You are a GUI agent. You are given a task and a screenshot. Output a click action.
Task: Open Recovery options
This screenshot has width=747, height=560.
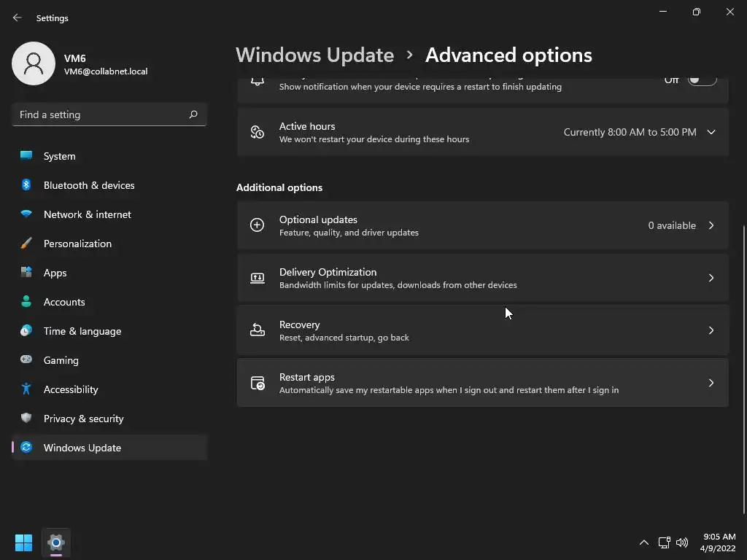coord(481,330)
